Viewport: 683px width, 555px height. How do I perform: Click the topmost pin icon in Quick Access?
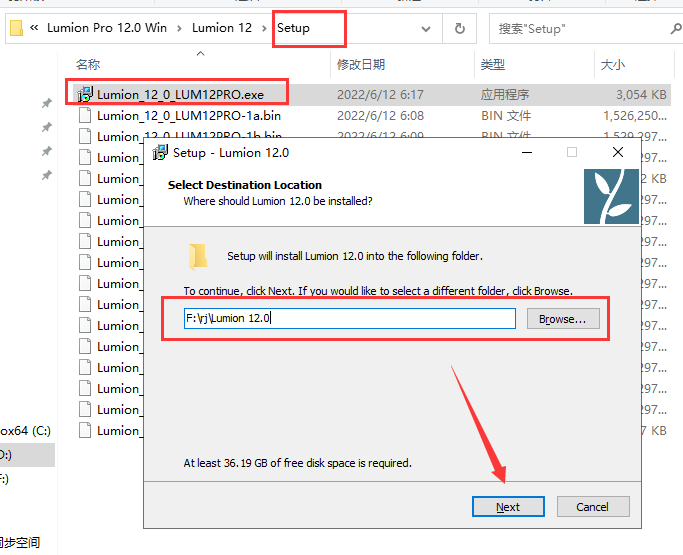46,104
